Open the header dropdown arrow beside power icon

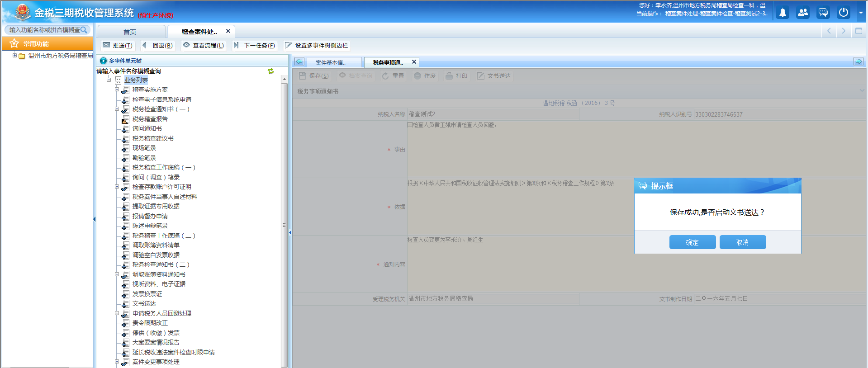[x=861, y=13]
